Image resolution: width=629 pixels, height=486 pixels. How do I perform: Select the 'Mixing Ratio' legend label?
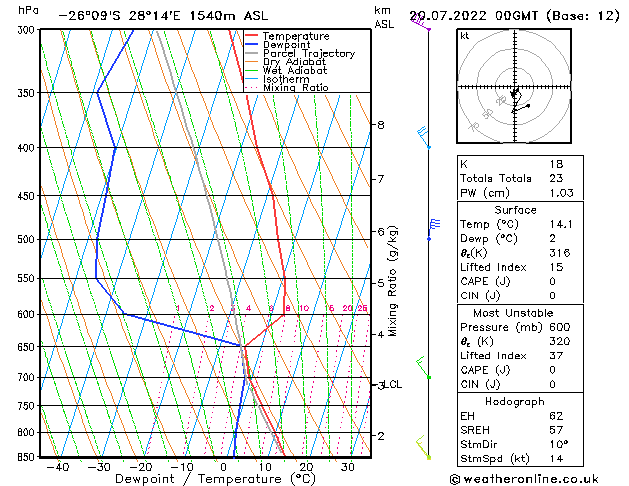296,87
